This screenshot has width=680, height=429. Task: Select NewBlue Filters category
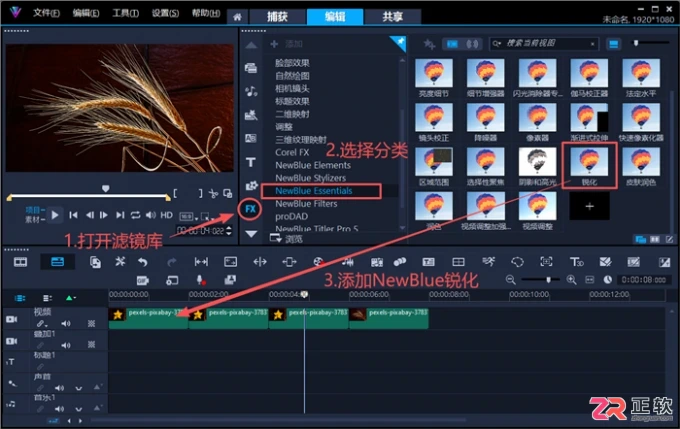tap(306, 204)
